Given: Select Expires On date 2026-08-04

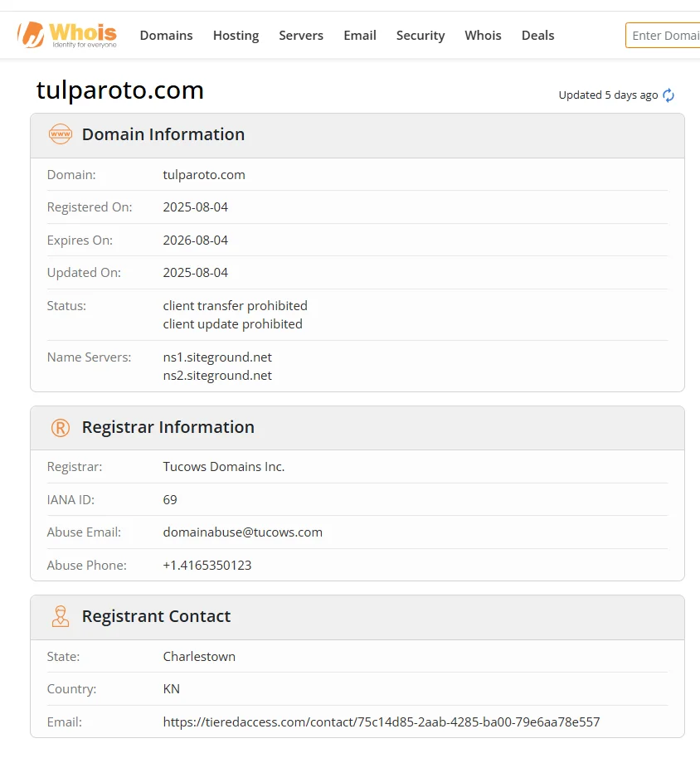Looking at the screenshot, I should [x=195, y=241].
